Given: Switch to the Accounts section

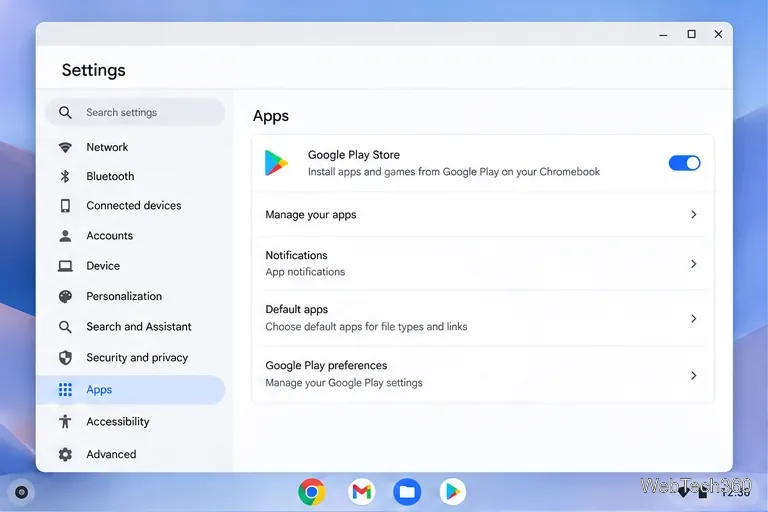Looking at the screenshot, I should [x=130, y=236].
